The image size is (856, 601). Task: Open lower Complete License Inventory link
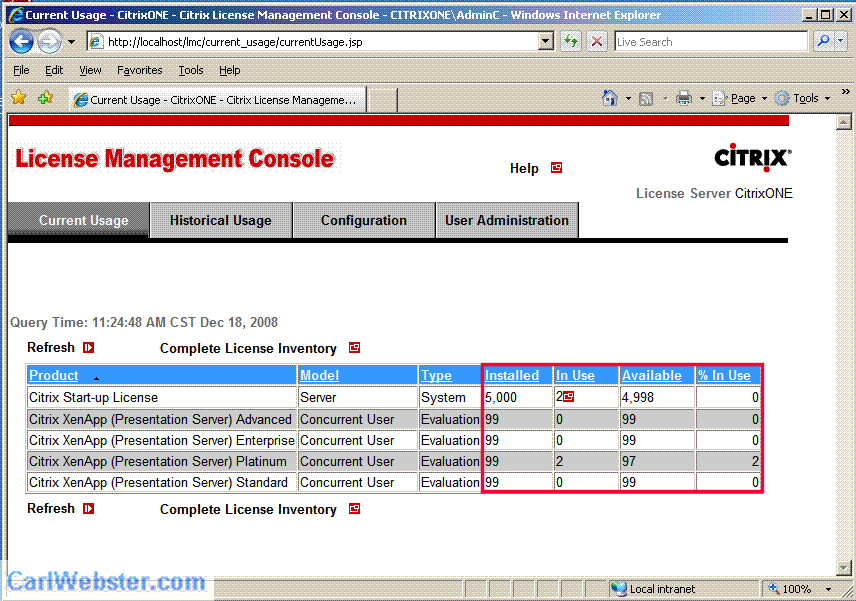[x=248, y=509]
